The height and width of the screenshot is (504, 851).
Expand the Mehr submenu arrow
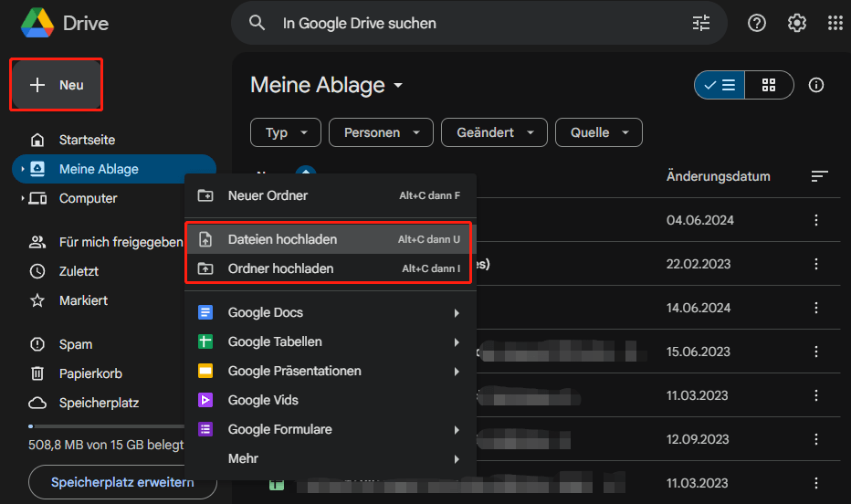(x=457, y=459)
